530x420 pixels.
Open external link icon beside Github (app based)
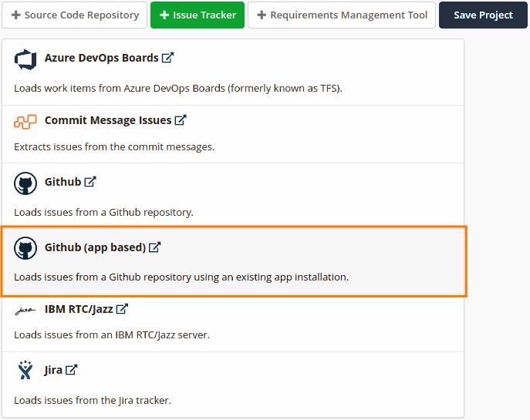[x=155, y=247]
